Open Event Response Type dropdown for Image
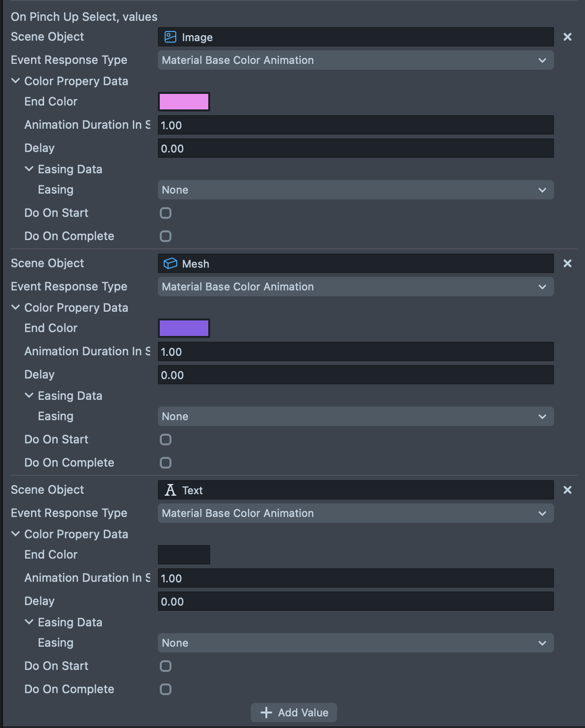The width and height of the screenshot is (585, 728). [355, 60]
